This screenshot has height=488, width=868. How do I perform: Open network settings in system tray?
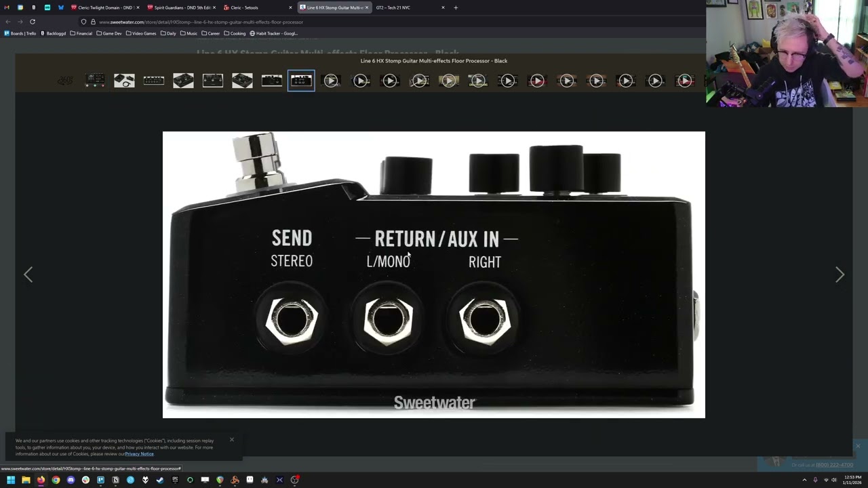click(825, 480)
